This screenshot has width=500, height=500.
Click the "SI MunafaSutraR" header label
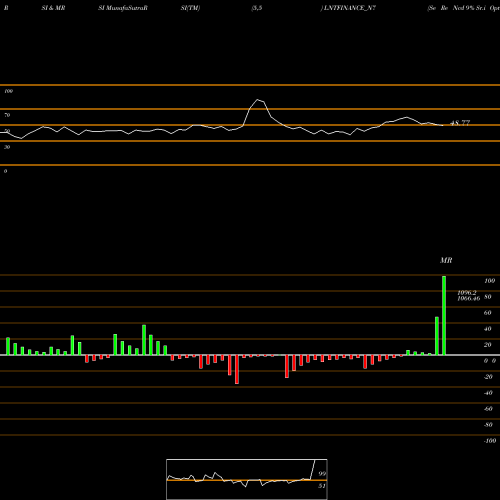(x=123, y=8)
